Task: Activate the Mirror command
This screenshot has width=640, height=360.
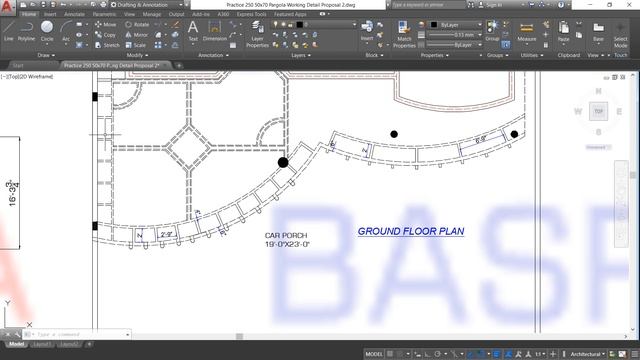Action: (x=136, y=35)
